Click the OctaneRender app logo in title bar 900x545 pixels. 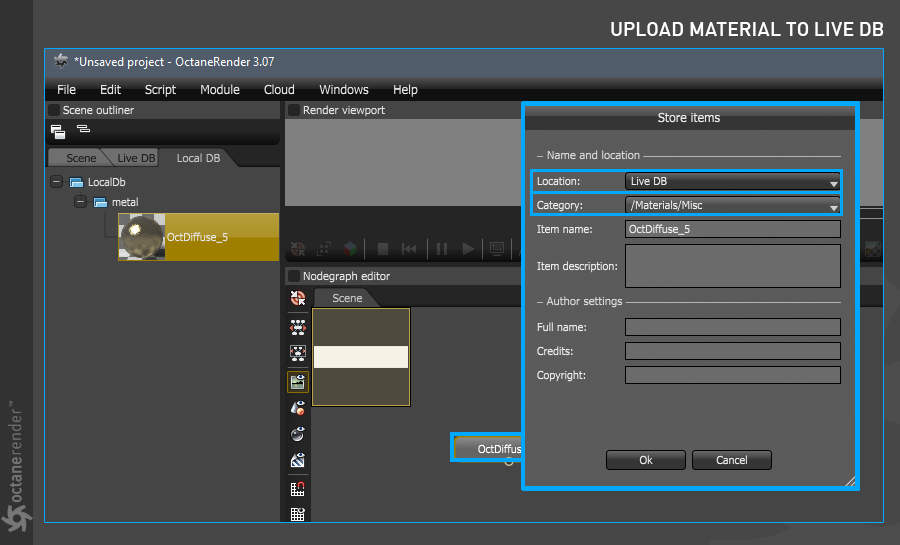click(61, 61)
